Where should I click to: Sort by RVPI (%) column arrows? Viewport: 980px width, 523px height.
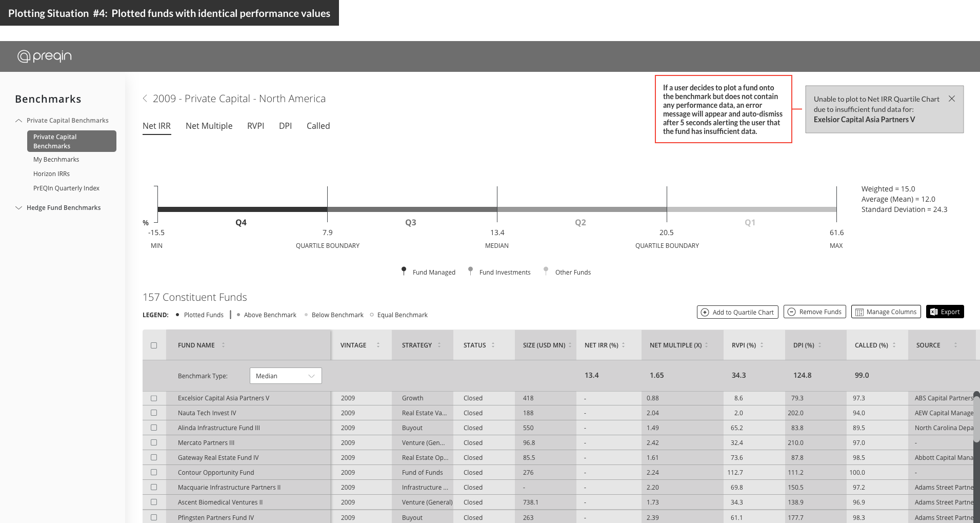pyautogui.click(x=762, y=345)
